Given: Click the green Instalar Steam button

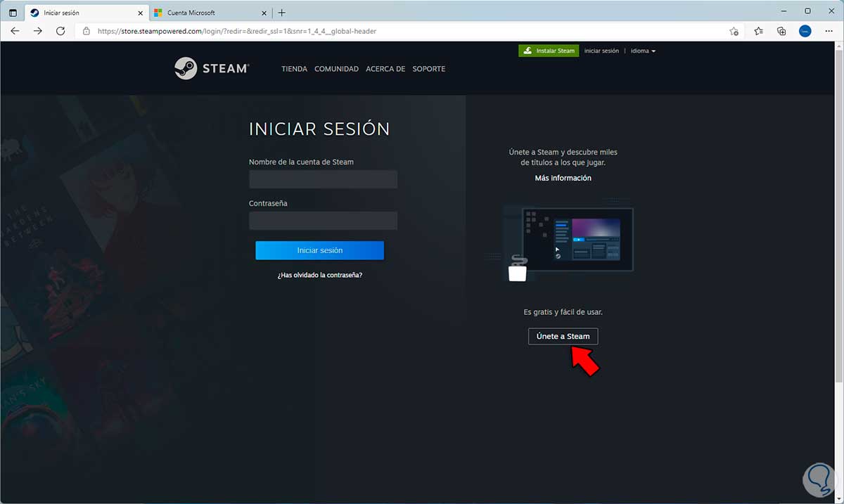Looking at the screenshot, I should [x=549, y=51].
